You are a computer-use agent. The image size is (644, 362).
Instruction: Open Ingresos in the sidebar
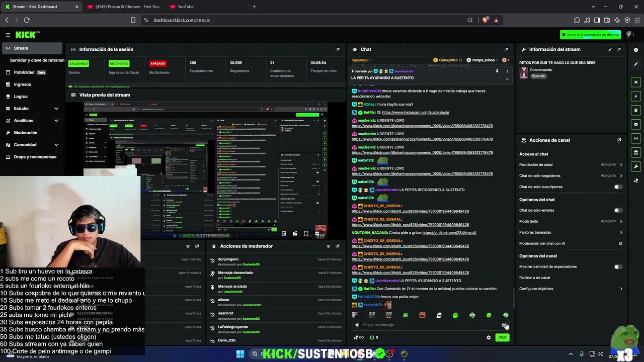tap(33, 84)
